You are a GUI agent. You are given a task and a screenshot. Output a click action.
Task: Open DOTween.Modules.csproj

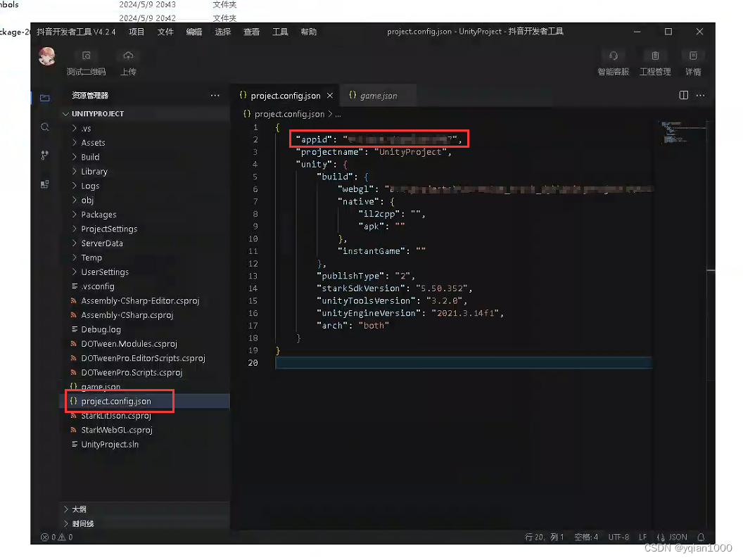[x=144, y=344]
